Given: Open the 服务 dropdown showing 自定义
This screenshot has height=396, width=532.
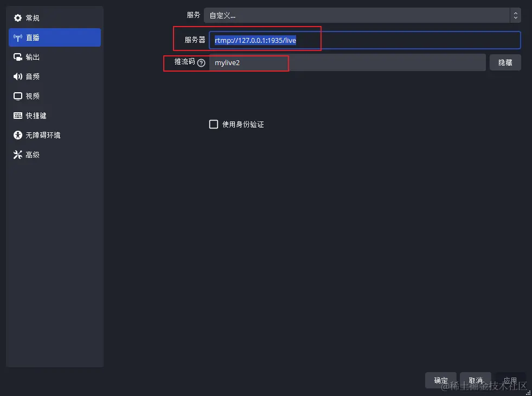Looking at the screenshot, I should point(362,15).
